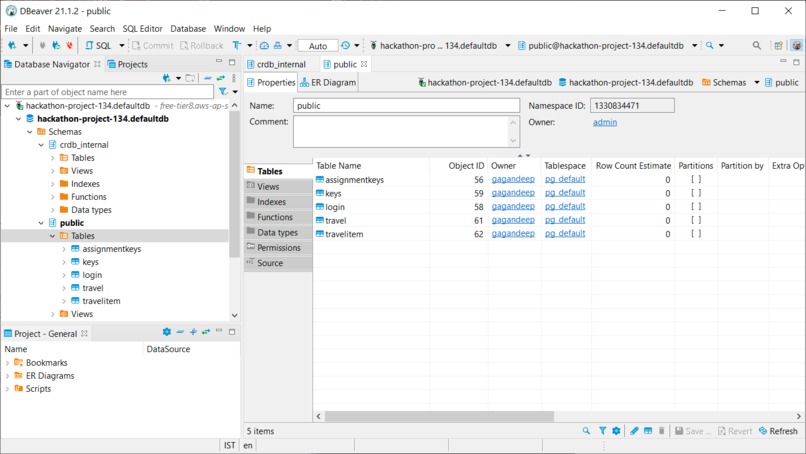Toggle link with editor in Navigator
806x454 pixels.
point(221,78)
